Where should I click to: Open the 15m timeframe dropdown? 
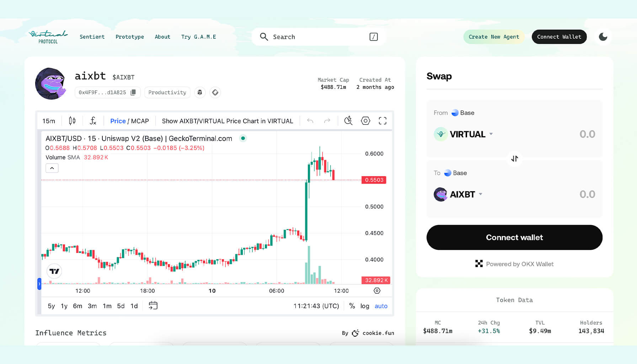coord(49,121)
